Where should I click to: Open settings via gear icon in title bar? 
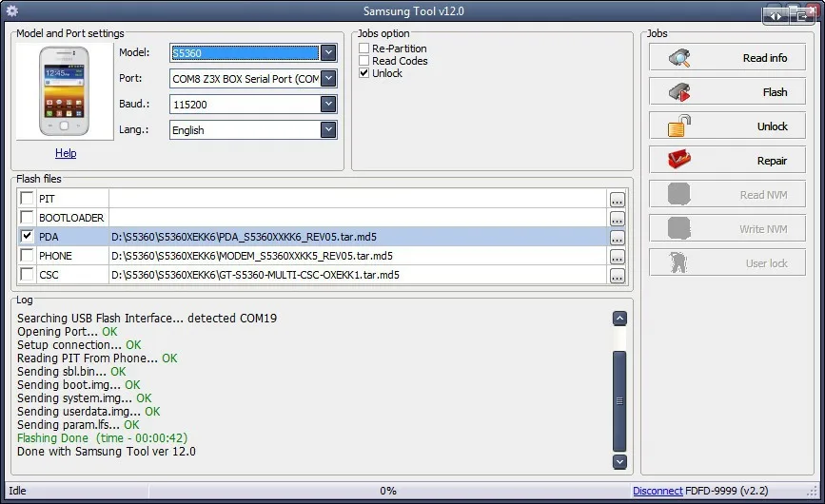click(11, 10)
